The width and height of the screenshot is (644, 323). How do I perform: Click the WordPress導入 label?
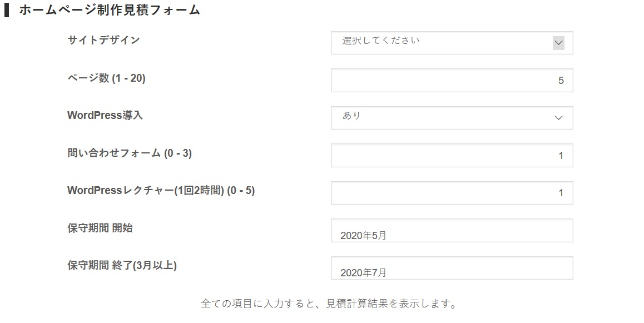pyautogui.click(x=105, y=115)
